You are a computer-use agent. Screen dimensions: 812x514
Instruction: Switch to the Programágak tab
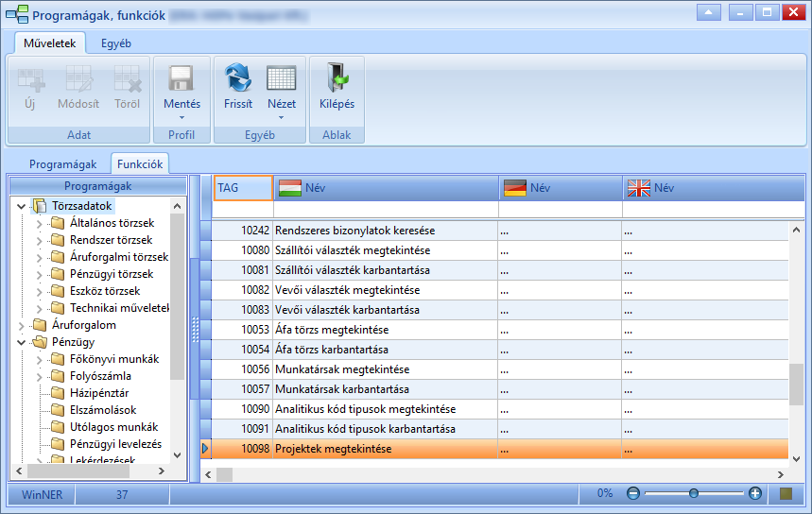pyautogui.click(x=62, y=164)
